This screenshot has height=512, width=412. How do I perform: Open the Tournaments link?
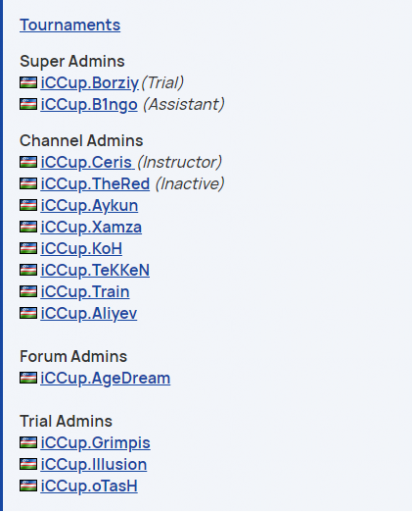[x=70, y=25]
